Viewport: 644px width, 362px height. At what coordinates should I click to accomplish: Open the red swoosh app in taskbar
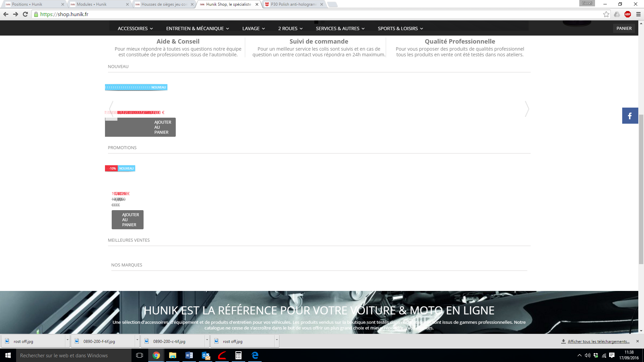click(222, 355)
